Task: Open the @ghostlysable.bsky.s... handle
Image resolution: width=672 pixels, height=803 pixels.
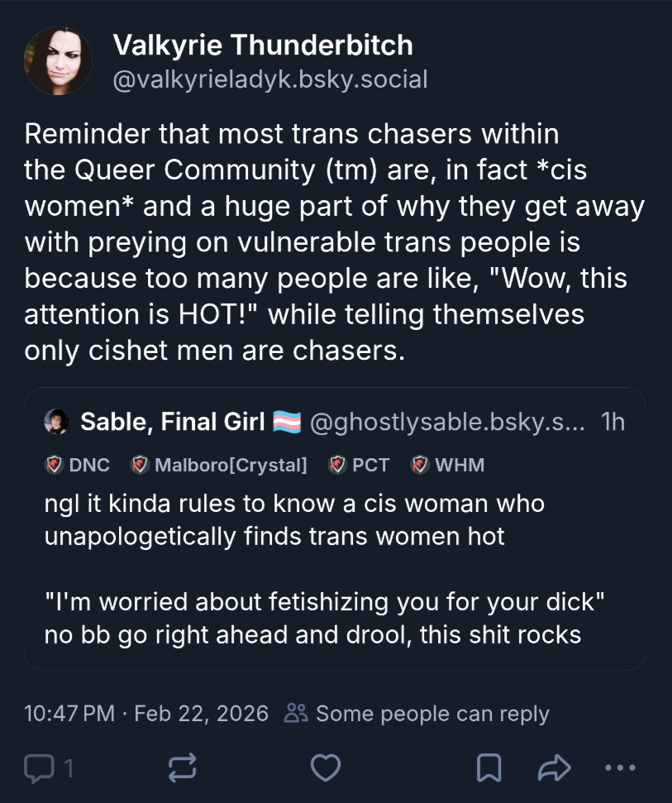Action: (x=446, y=422)
